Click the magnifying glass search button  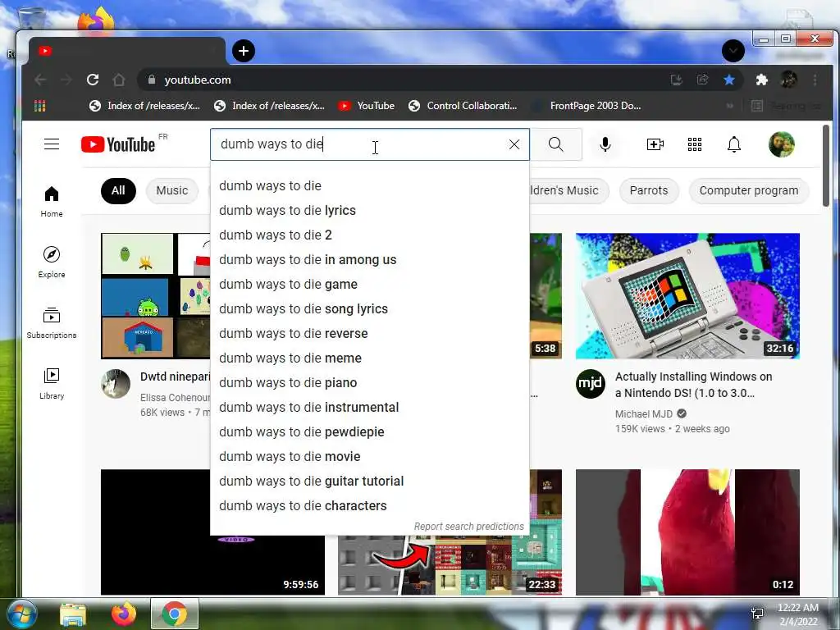pos(556,144)
